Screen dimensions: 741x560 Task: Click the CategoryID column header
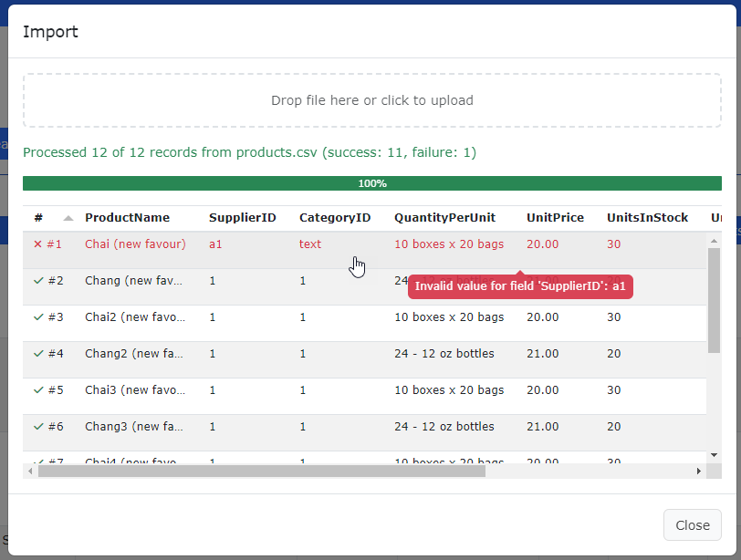point(335,218)
